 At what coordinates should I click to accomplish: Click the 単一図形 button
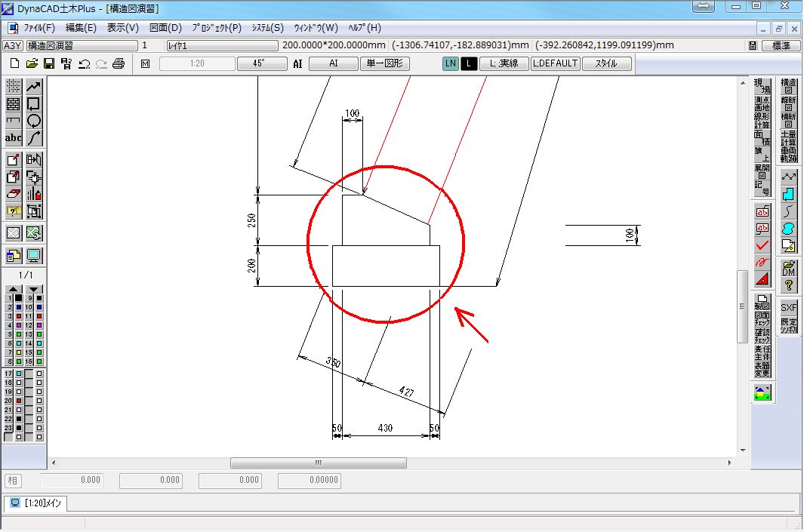[x=384, y=63]
